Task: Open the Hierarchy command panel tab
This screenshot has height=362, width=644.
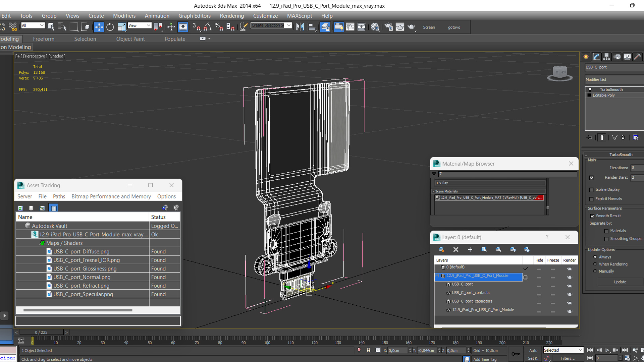Action: point(606,57)
